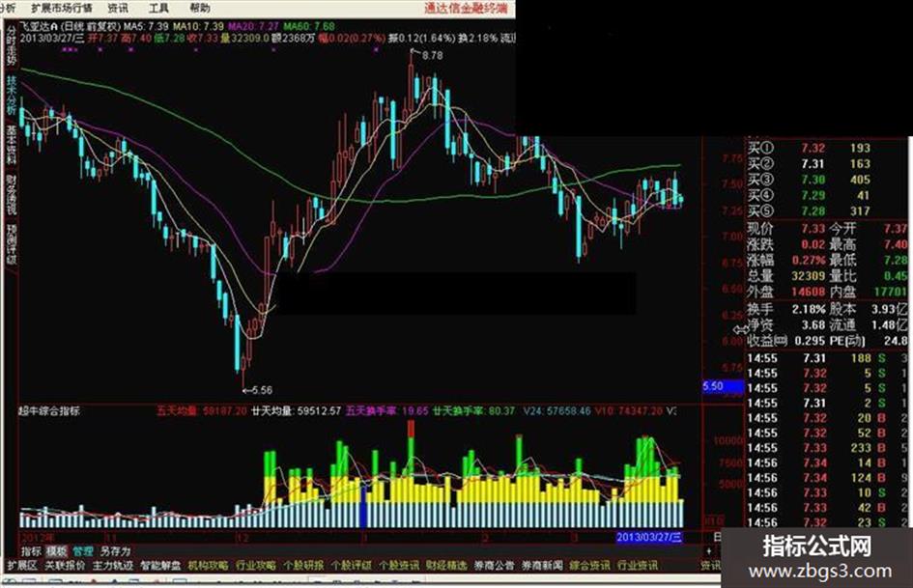Click the 外盘 14608 quote value
The image size is (913, 588).
click(x=809, y=292)
